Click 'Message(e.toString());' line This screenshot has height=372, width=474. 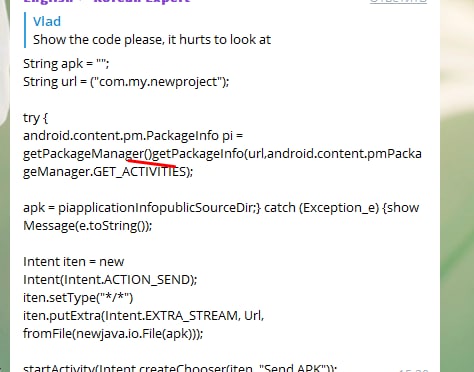pyautogui.click(x=88, y=226)
